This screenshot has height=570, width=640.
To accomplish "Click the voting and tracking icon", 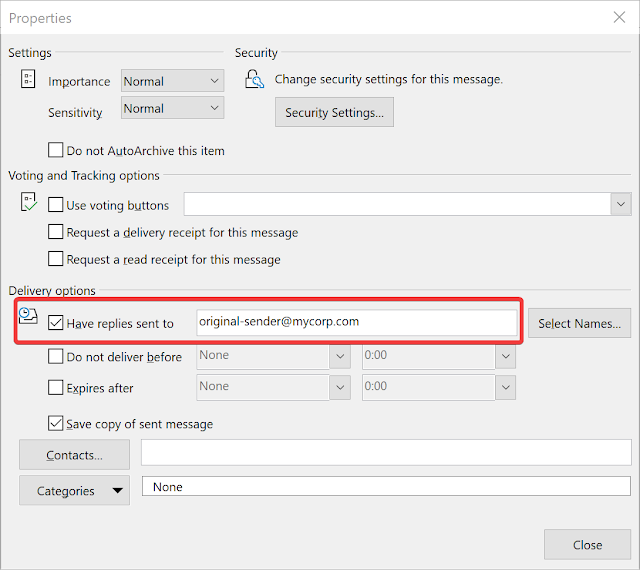I will point(29,202).
